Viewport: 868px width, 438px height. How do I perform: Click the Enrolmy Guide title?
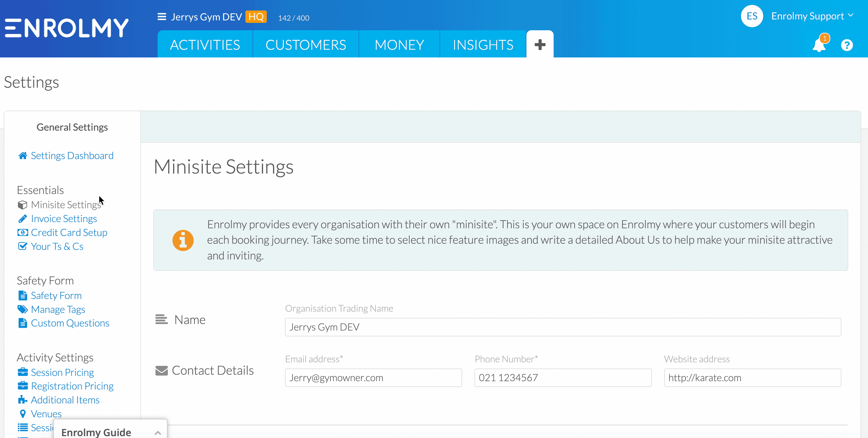[x=96, y=432]
